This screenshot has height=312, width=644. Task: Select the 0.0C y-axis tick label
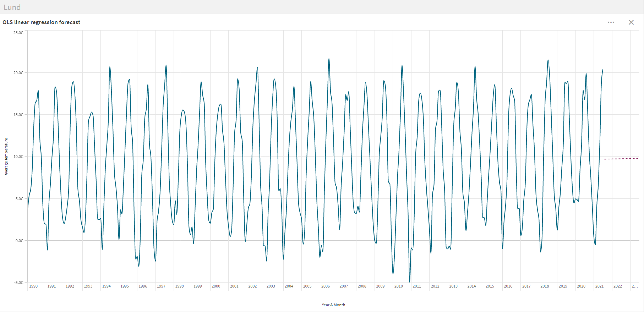[19, 241]
